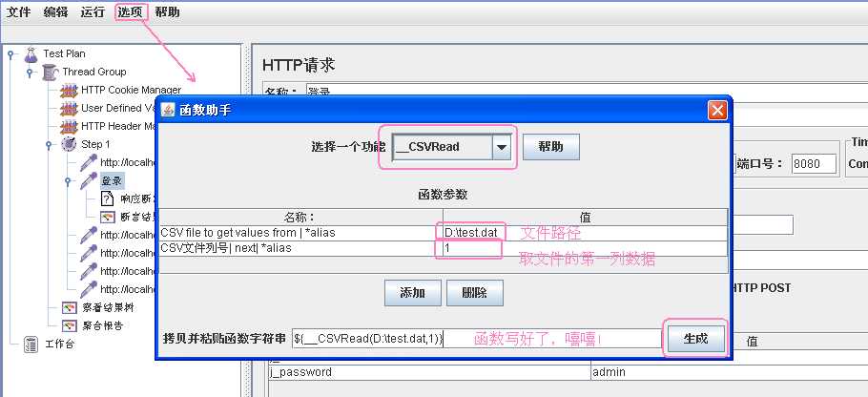868x397 pixels.
Task: Click the 登录 sampler pipette icon
Action: (x=88, y=181)
